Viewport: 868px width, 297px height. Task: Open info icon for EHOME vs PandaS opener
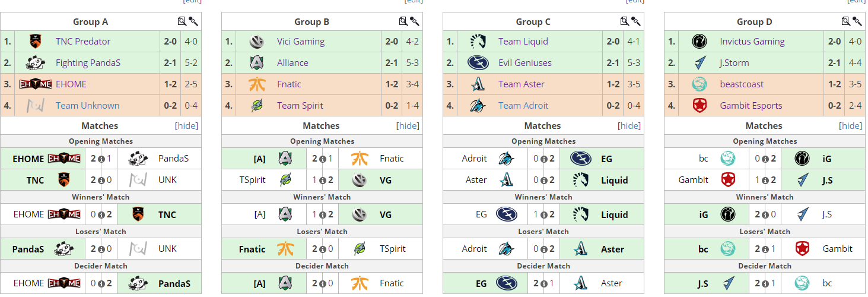point(101,159)
